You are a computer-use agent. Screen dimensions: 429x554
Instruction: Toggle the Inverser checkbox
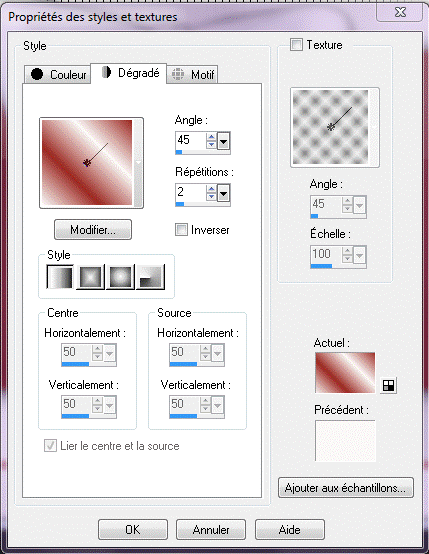point(181,230)
